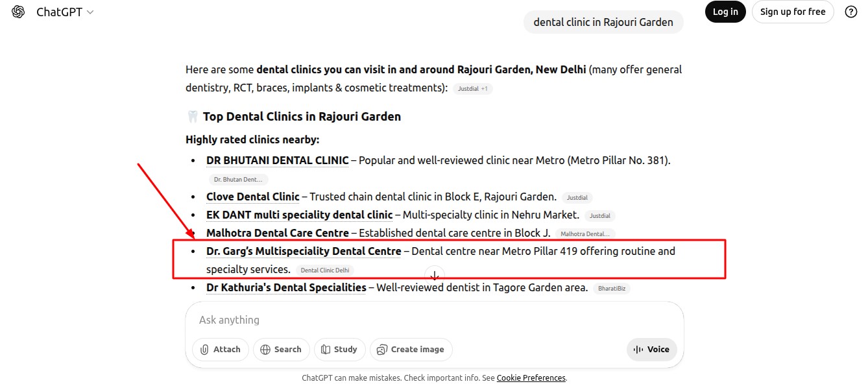Click the Dr. Bhutan Dent... source chip
The width and height of the screenshot is (868, 384).
pos(238,180)
